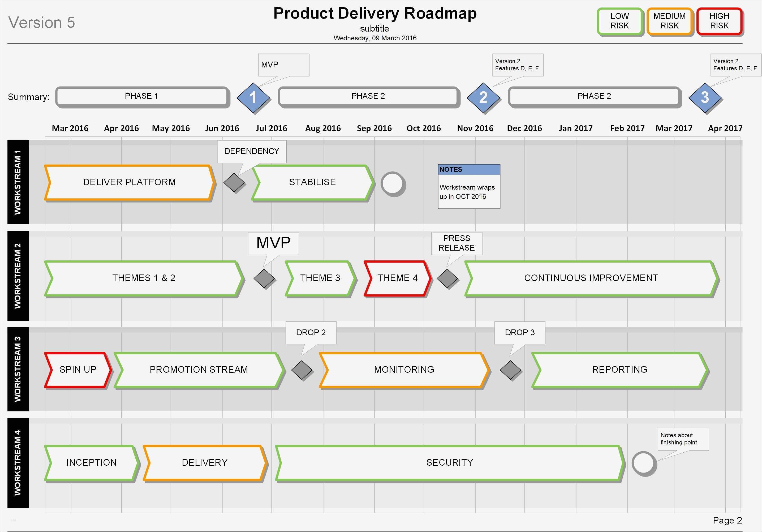Image resolution: width=762 pixels, height=532 pixels.
Task: Select the THEME 4 high-risk chevron
Action: tap(397, 278)
